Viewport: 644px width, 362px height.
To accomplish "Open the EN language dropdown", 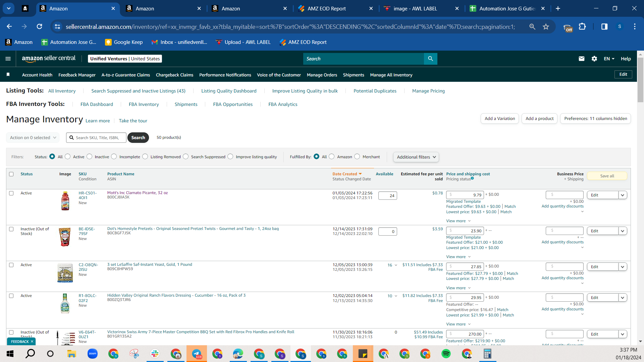I will tap(609, 59).
